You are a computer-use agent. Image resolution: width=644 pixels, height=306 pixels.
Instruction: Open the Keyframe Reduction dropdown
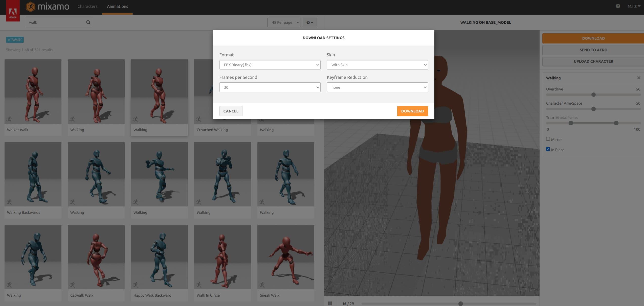[x=377, y=87]
